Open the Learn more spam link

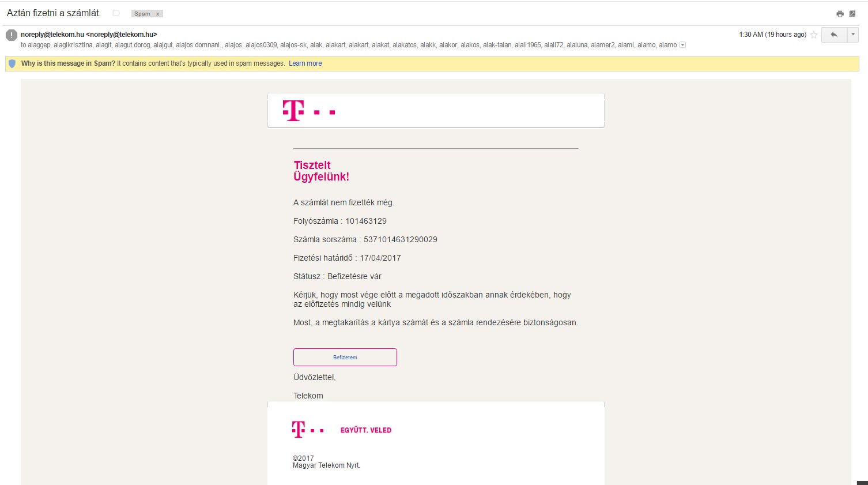pos(305,63)
